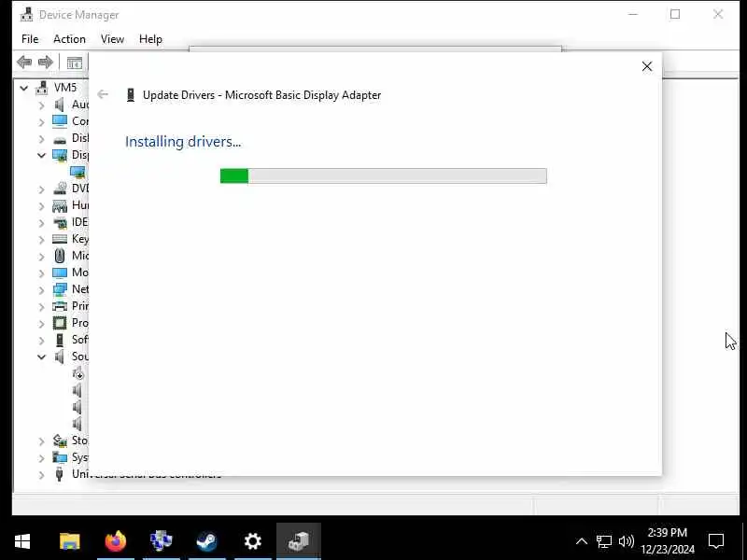Click the IDE controllers category icon
Screen dimensions: 747x560
pos(60,222)
